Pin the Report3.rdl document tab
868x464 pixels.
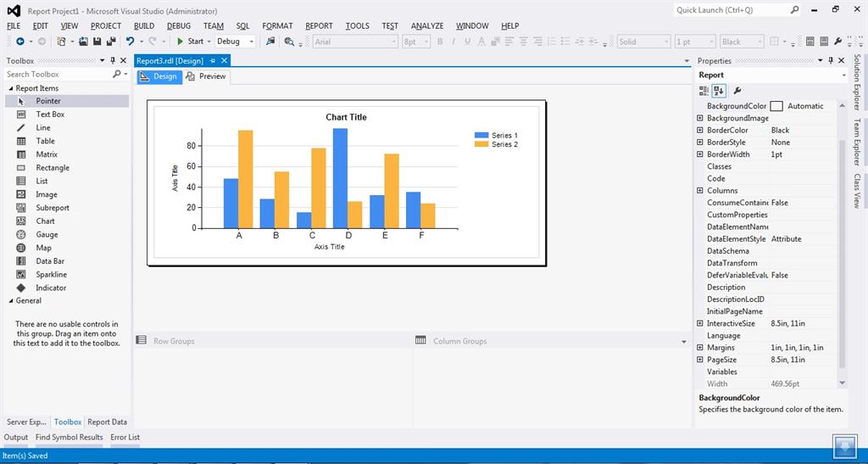[213, 61]
